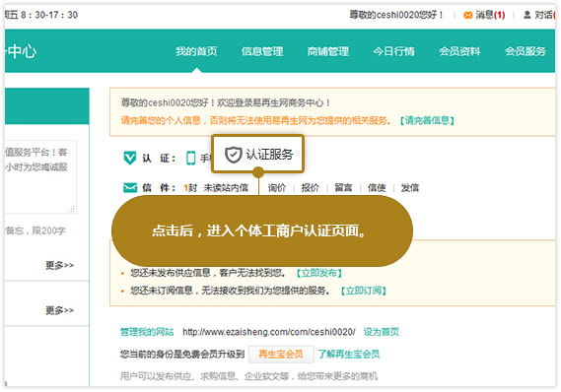Open the 商铺管理 navigation tab
561x392 pixels.
[328, 51]
